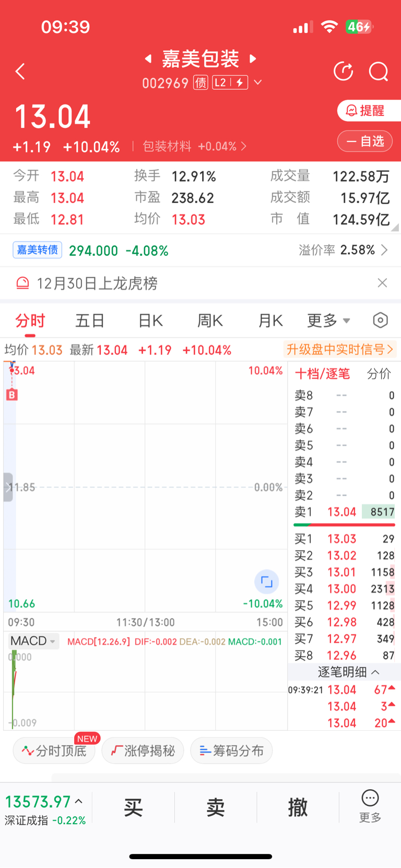Tap the 买 buy button
This screenshot has width=401, height=868.
133,807
